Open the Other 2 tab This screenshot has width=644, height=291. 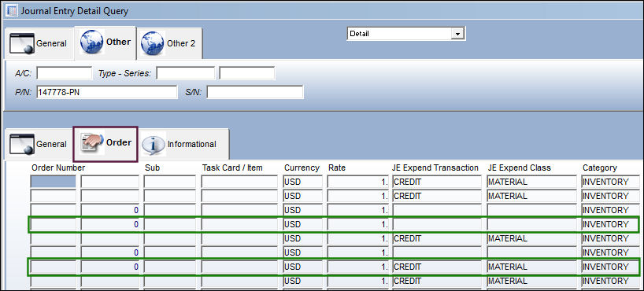point(169,43)
